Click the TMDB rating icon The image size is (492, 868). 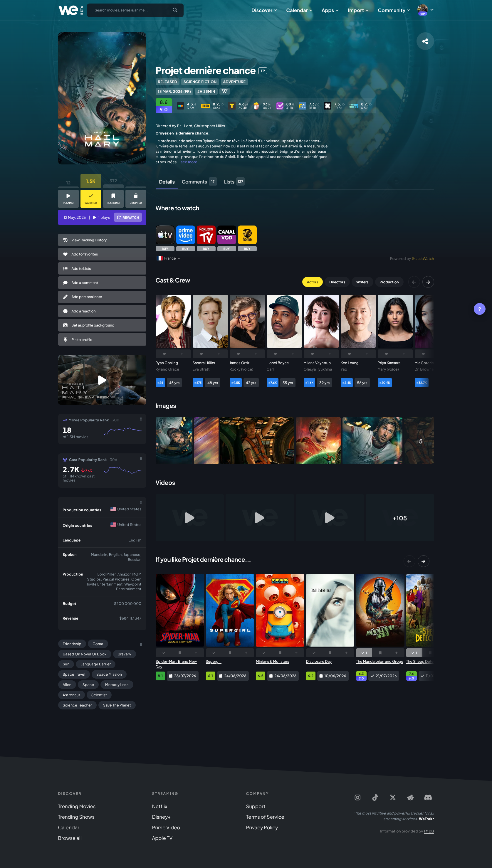(353, 106)
